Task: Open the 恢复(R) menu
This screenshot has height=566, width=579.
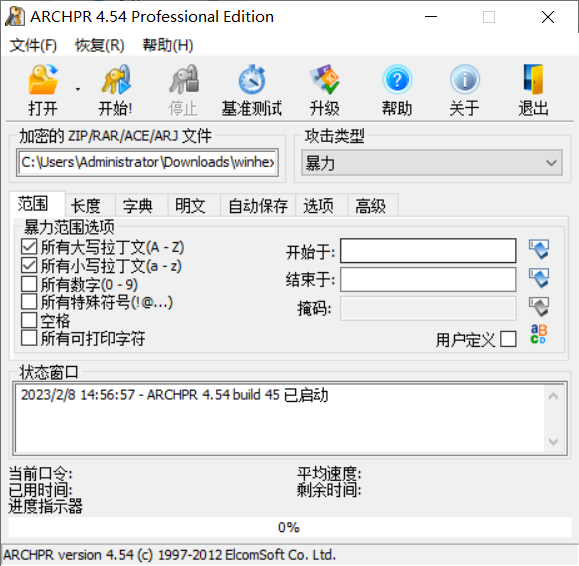Action: pos(100,45)
